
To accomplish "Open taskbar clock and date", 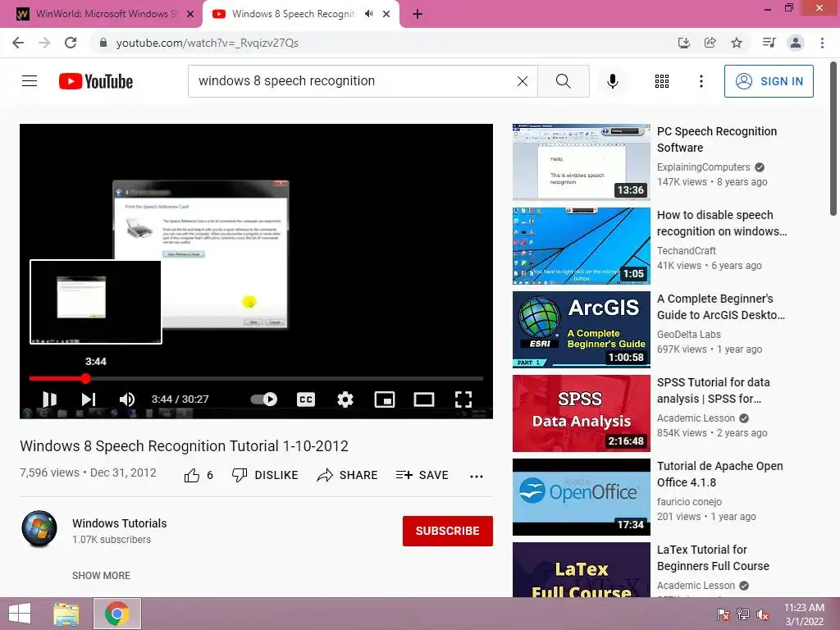I will [x=804, y=614].
